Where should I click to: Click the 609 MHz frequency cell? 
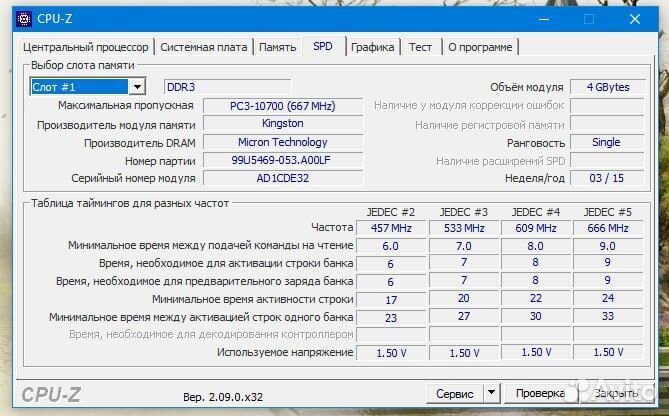point(536,228)
